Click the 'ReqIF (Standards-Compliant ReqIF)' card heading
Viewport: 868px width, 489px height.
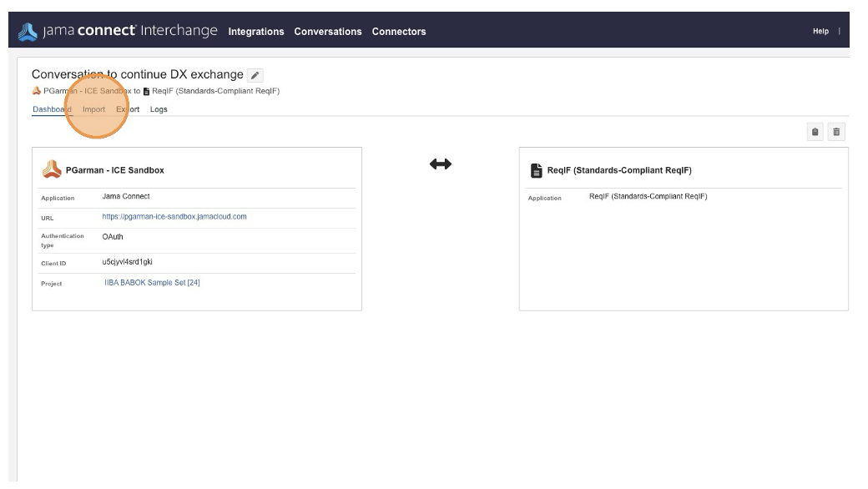[619, 170]
